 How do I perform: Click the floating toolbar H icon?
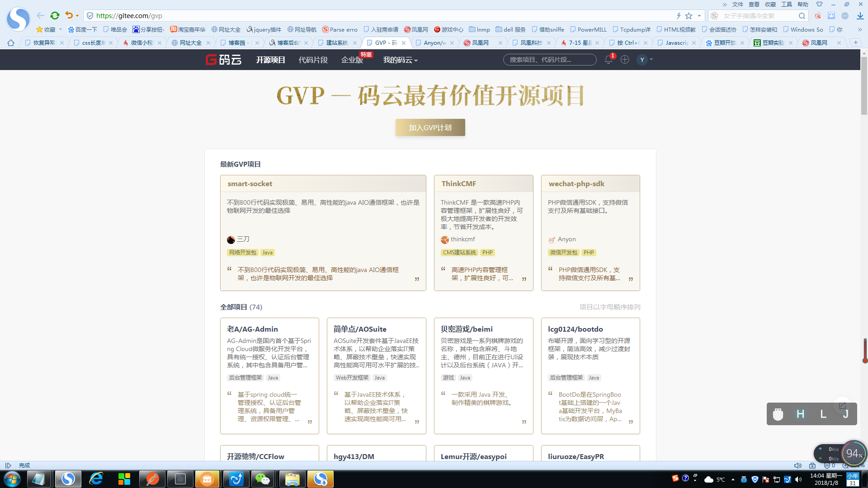point(800,414)
